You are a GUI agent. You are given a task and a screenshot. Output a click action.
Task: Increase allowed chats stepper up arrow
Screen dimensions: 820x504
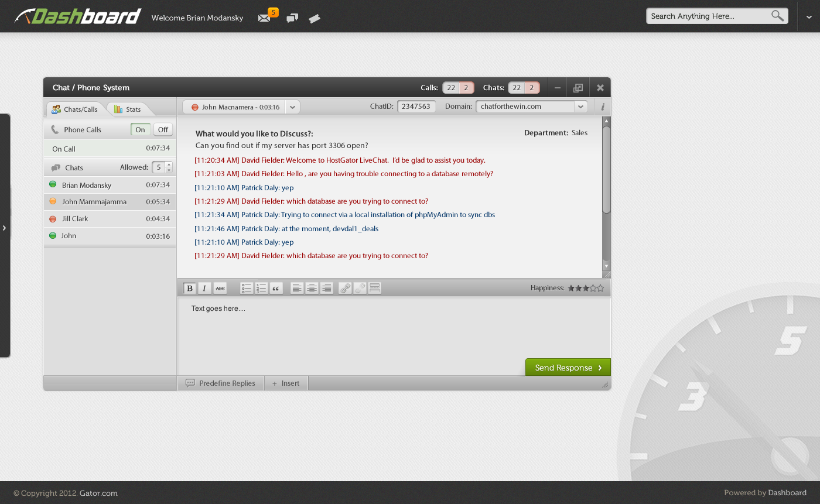169,164
